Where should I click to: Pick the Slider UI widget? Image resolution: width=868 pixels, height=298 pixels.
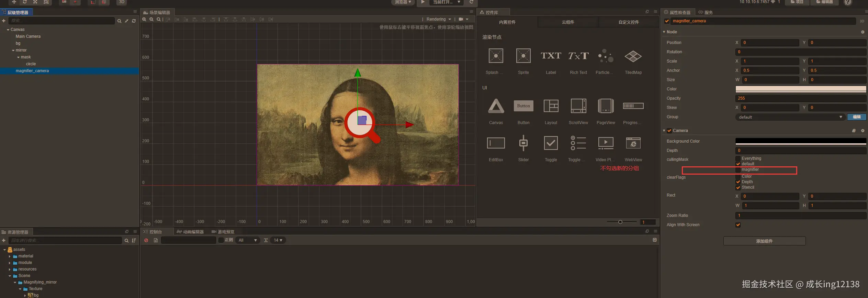(x=523, y=143)
